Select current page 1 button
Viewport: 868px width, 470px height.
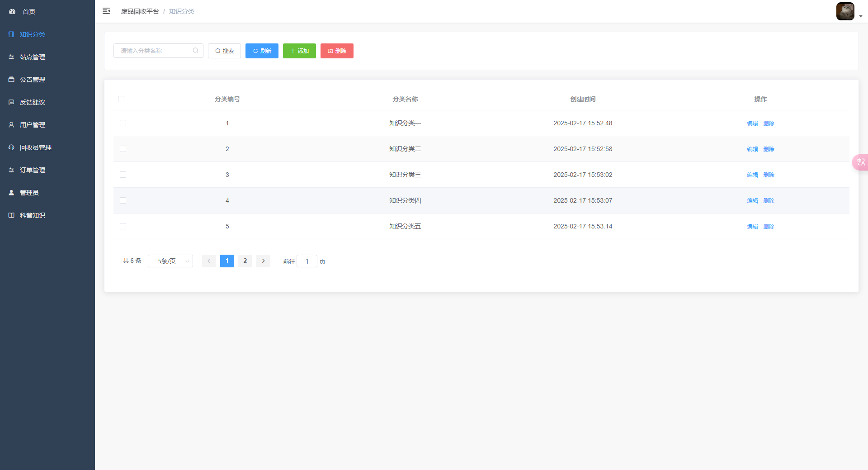coord(227,261)
